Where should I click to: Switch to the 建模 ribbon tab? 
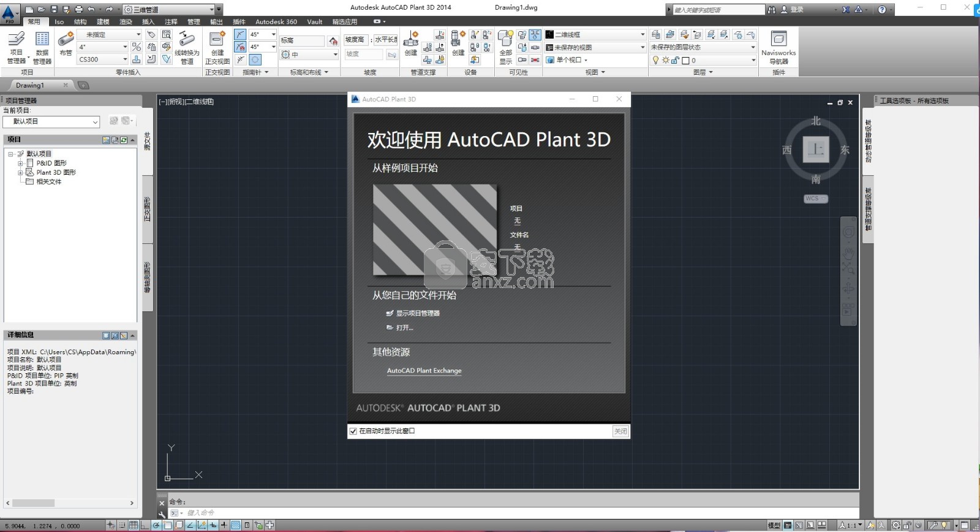point(103,21)
